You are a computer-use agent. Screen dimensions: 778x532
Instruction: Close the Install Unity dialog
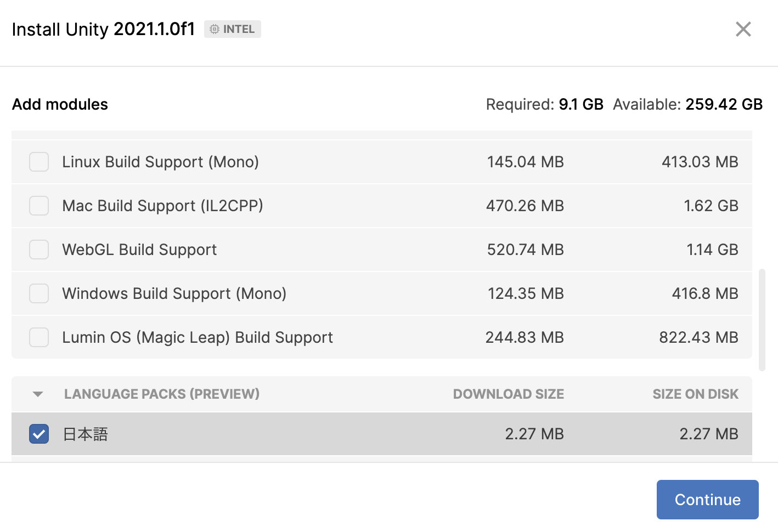(x=743, y=29)
